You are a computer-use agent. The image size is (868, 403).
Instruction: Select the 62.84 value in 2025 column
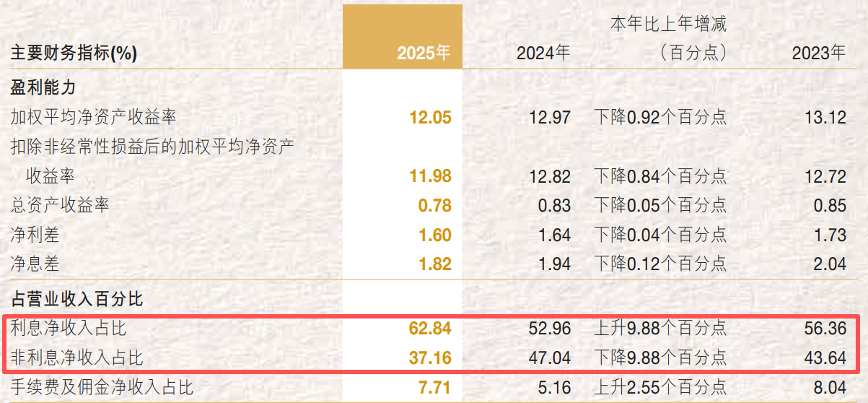(x=430, y=329)
